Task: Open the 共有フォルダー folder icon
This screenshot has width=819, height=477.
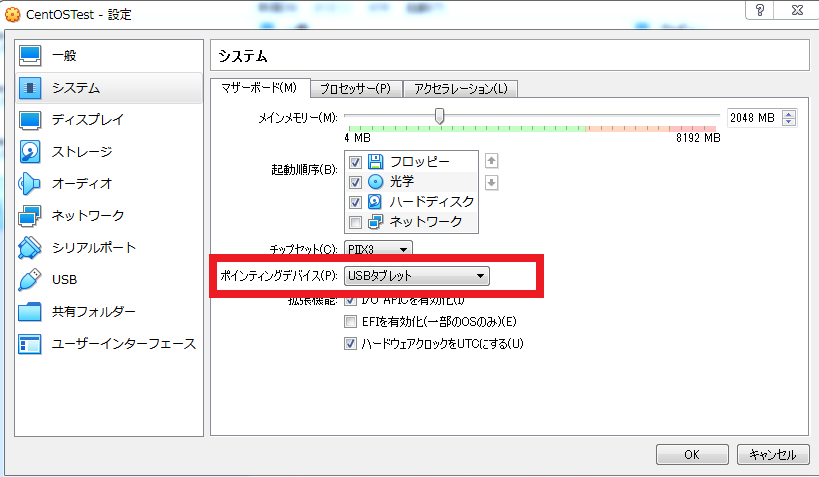Action: pyautogui.click(x=29, y=312)
